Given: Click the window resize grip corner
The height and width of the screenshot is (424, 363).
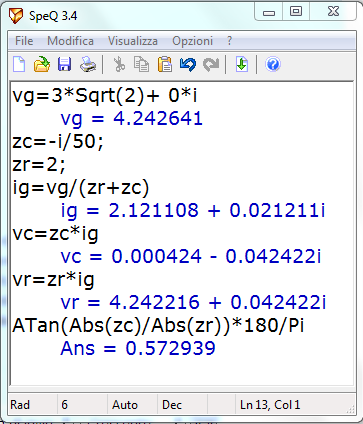Looking at the screenshot, I should 351,409.
